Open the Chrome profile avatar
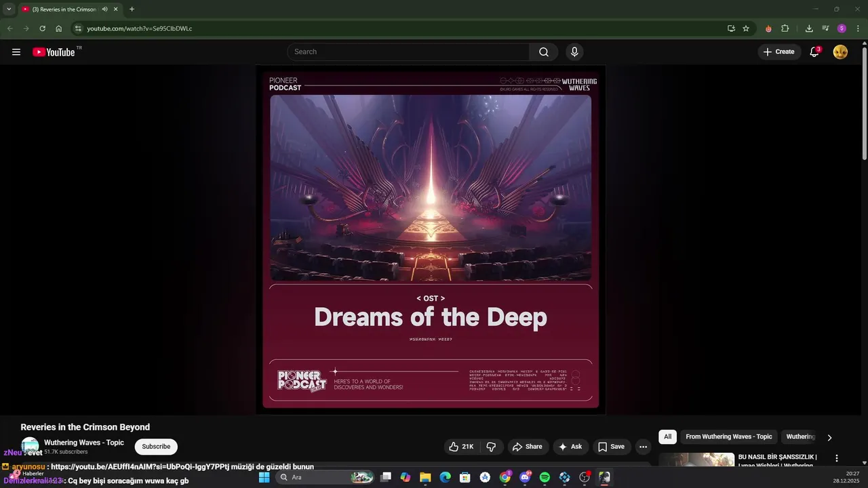Viewport: 868px width, 488px height. click(842, 28)
